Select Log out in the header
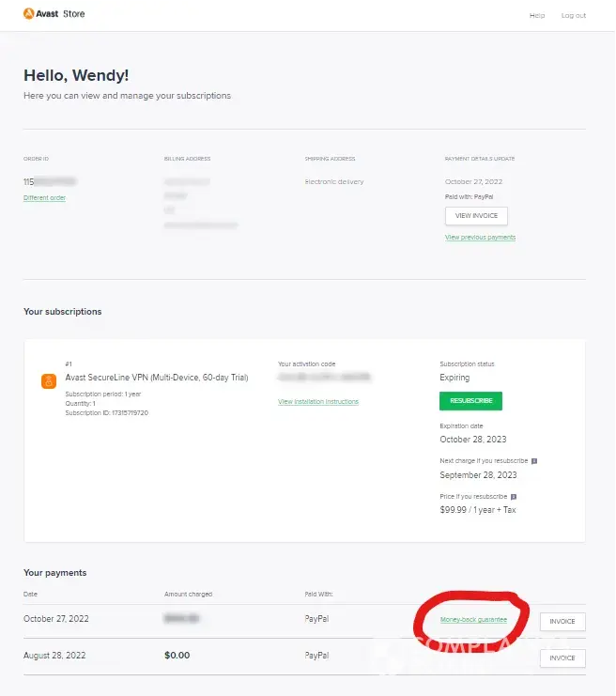This screenshot has width=616, height=696. [x=573, y=15]
